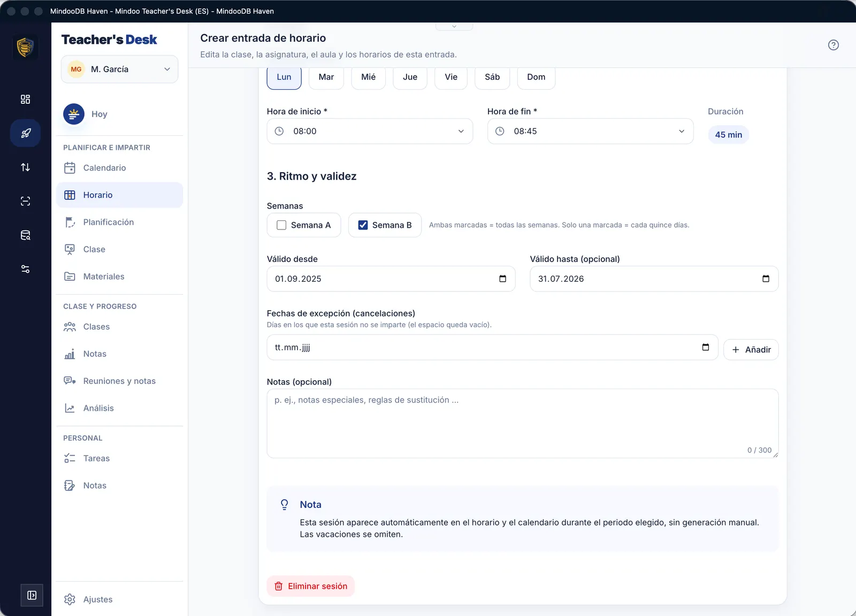Screen dimensions: 856x616
Task: Click the Añadir exception date button
Action: [751, 350]
